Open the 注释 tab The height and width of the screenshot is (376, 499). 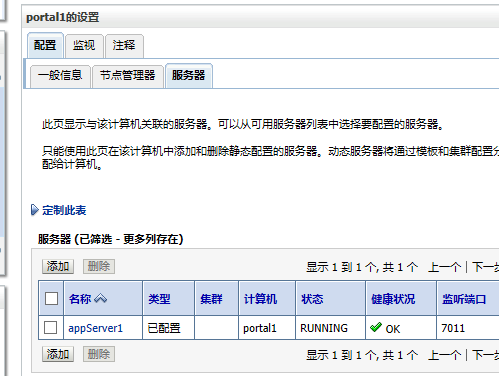click(124, 45)
